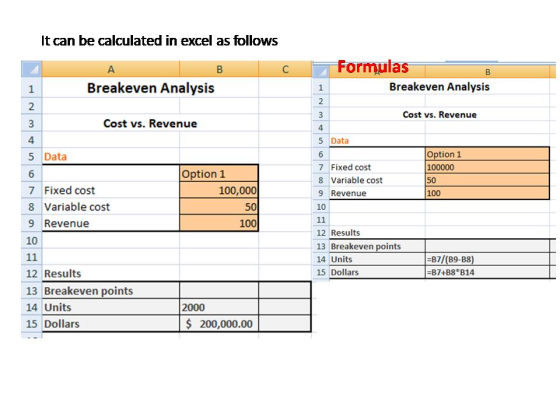Select the 'Option 1' cell in left sheet
Viewport: 560px width, 420px height.
coord(219,174)
